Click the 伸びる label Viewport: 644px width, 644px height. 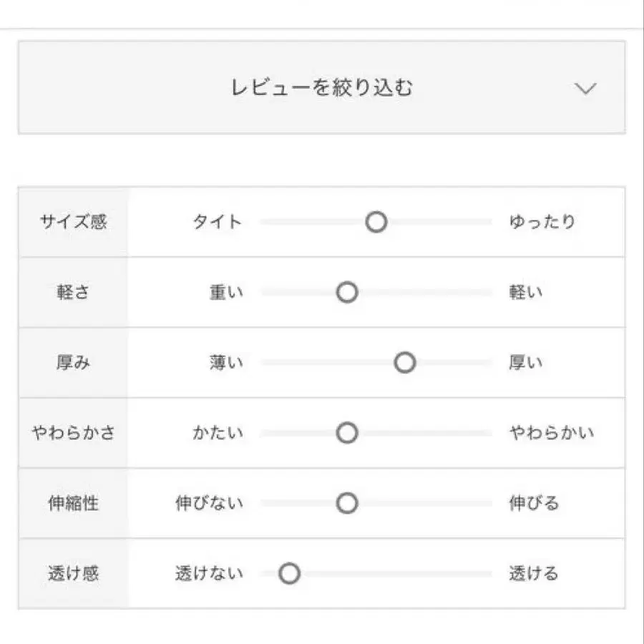pyautogui.click(x=534, y=503)
